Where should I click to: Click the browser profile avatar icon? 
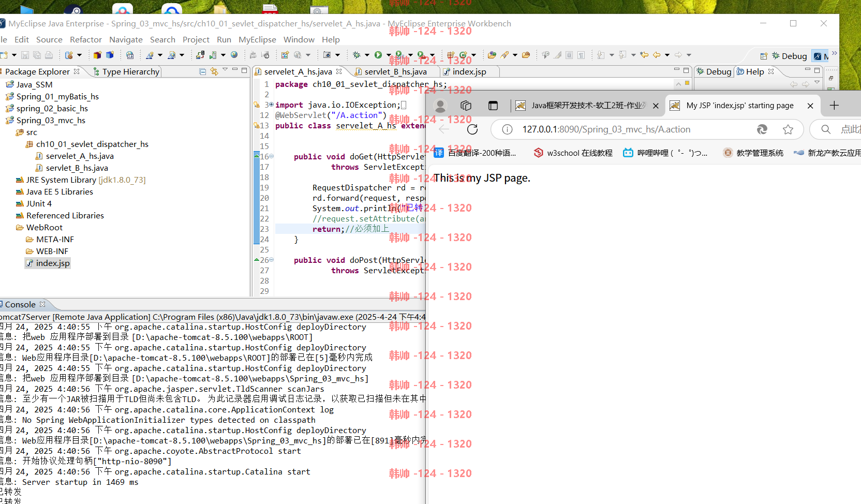(440, 106)
